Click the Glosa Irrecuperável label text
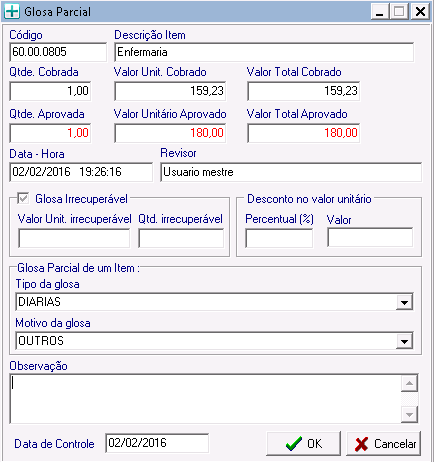The width and height of the screenshot is (434, 462). (81, 199)
